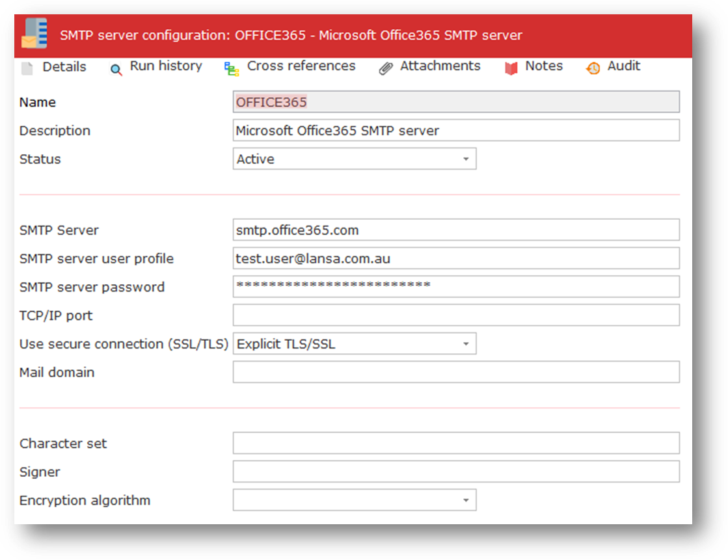Image resolution: width=728 pixels, height=560 pixels.
Task: Open the Encryption algorithm dropdown
Action: tap(465, 500)
